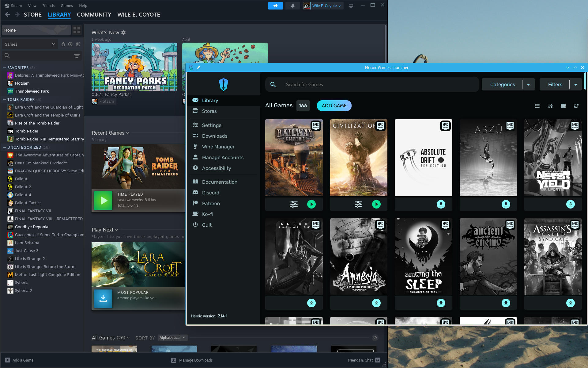Go back with Steam's back arrow
This screenshot has width=588, height=368.
coord(8,14)
